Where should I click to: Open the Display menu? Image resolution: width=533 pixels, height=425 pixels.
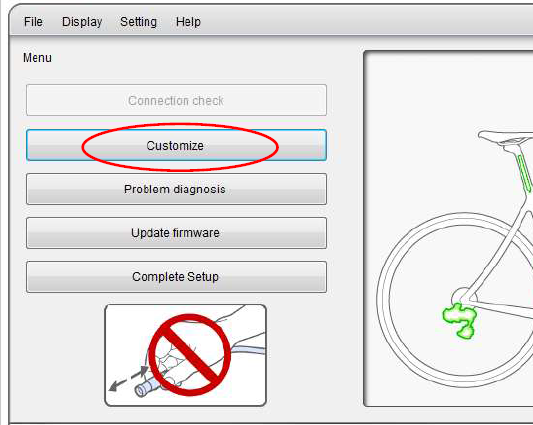click(82, 22)
